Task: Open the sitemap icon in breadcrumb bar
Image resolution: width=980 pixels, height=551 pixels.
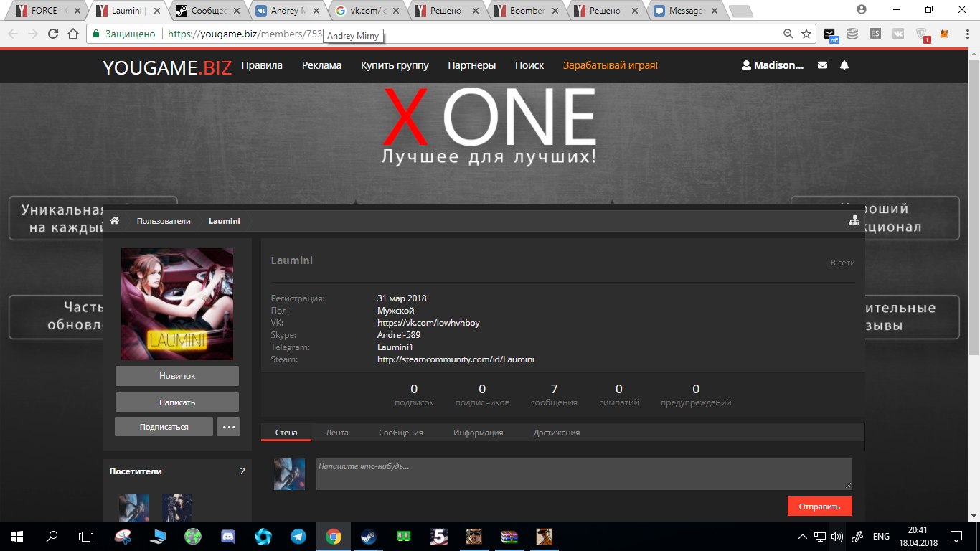Action: [x=854, y=221]
